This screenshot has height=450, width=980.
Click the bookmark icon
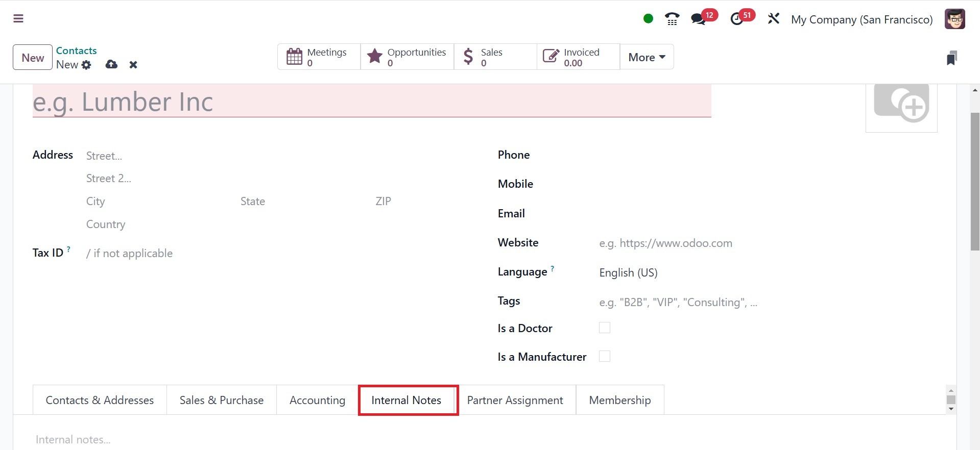point(951,58)
